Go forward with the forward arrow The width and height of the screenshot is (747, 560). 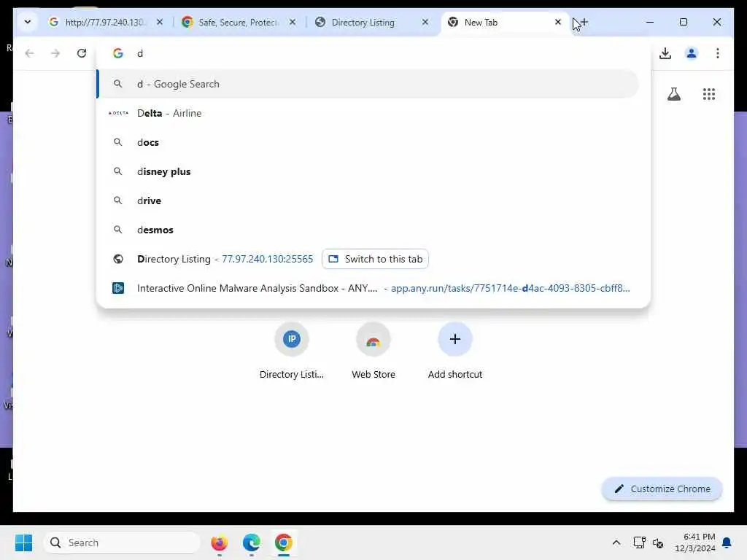[x=55, y=53]
